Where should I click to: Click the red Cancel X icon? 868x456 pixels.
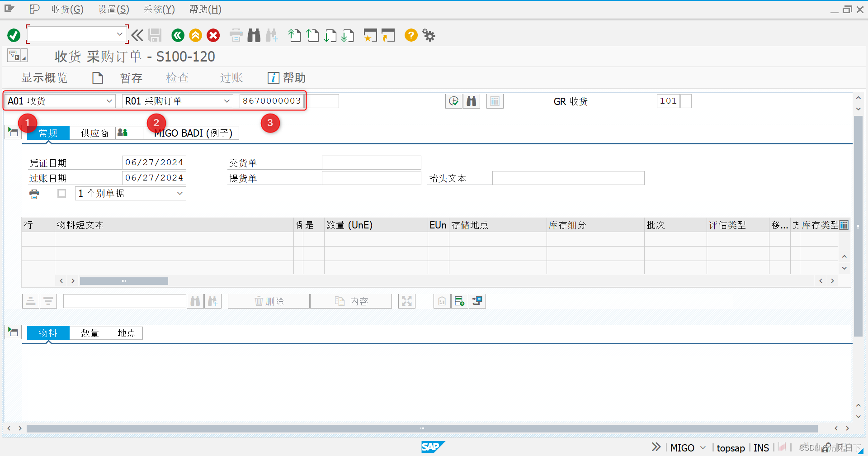pyautogui.click(x=213, y=35)
